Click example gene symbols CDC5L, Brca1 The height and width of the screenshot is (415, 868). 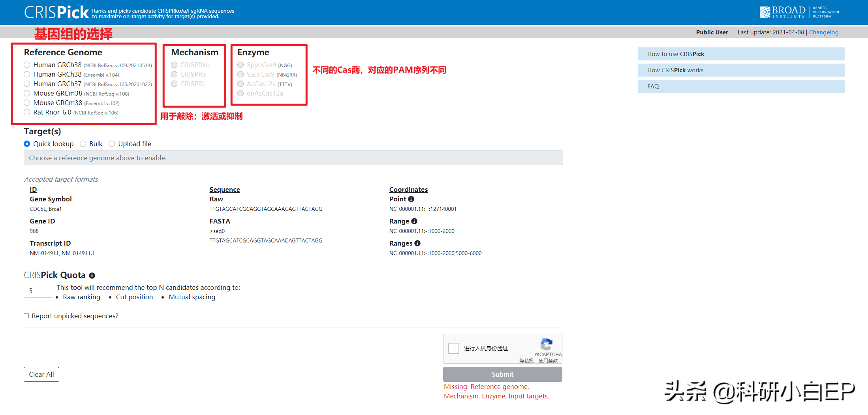pos(46,209)
